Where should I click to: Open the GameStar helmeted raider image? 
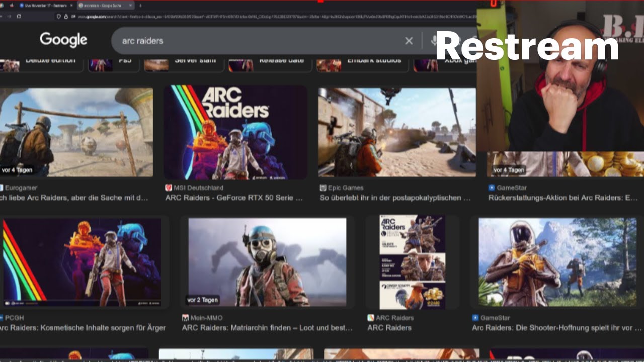tap(557, 262)
